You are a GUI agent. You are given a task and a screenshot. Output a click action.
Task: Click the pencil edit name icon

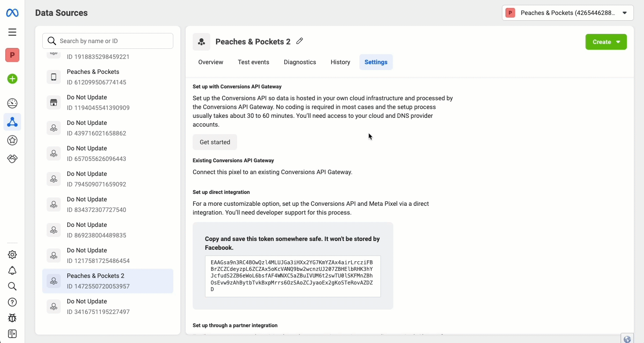point(300,41)
